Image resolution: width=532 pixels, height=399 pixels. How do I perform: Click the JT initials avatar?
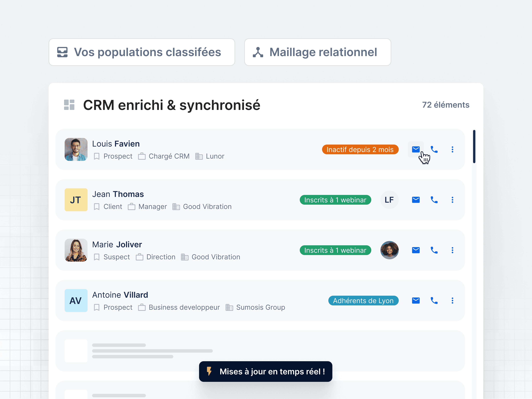point(76,200)
